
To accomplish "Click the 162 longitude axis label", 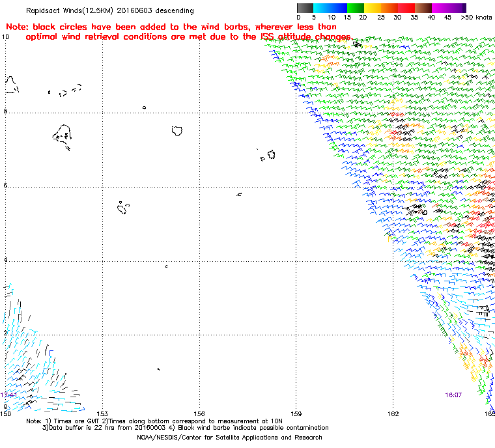I will tap(393, 413).
